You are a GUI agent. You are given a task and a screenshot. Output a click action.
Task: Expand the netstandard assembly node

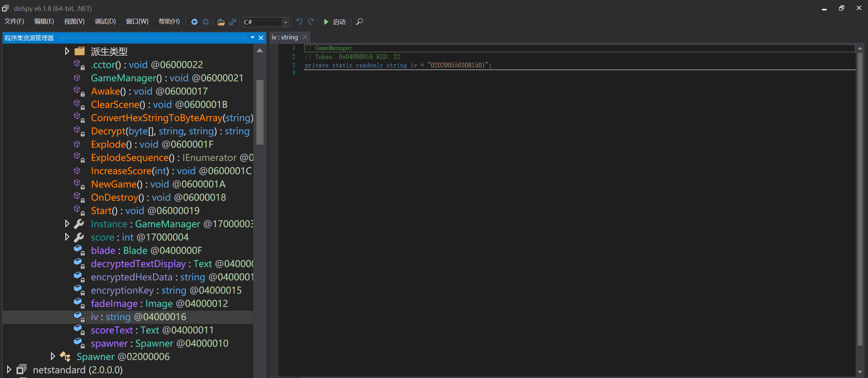tap(9, 369)
